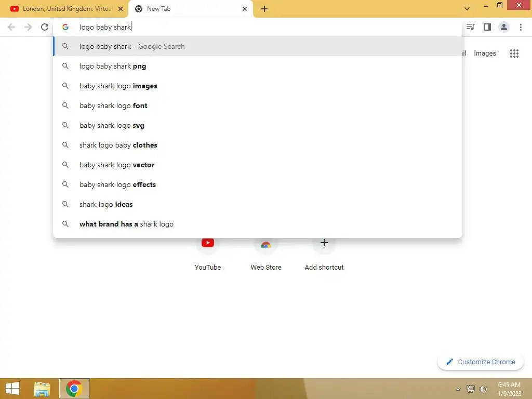Switch to the London, United Kingdom tab

point(64,9)
